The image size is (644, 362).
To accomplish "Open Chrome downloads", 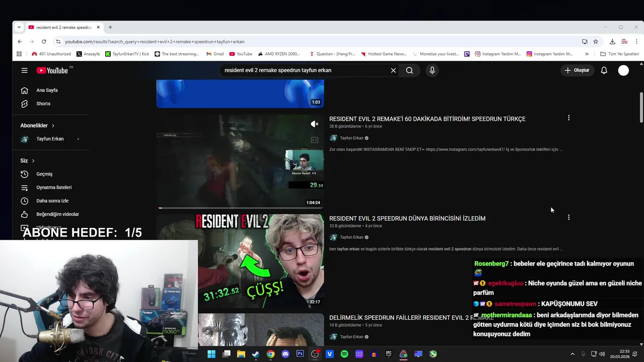I will tap(612, 42).
